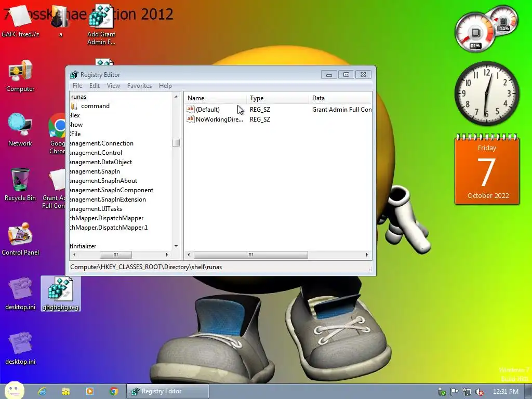The image size is (532, 399).
Task: Open the Control Panel desktop icon
Action: click(x=20, y=238)
